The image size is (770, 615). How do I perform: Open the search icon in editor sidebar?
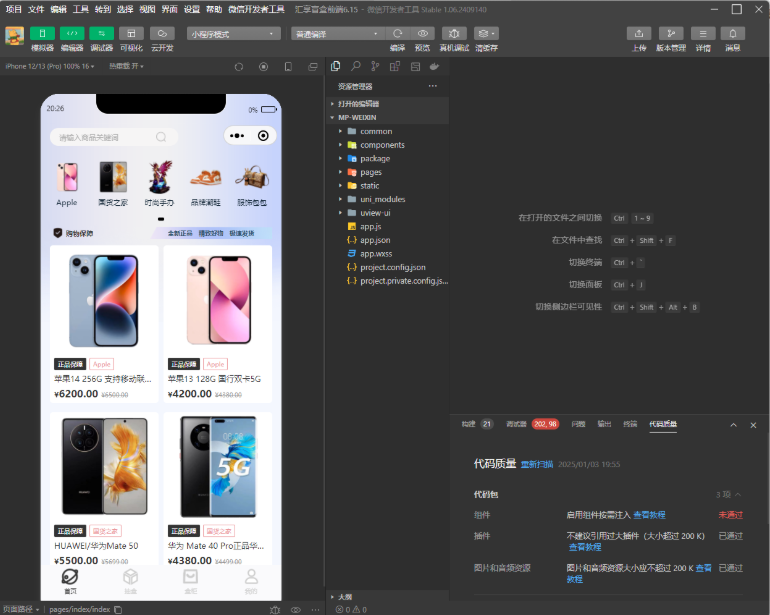click(x=355, y=66)
